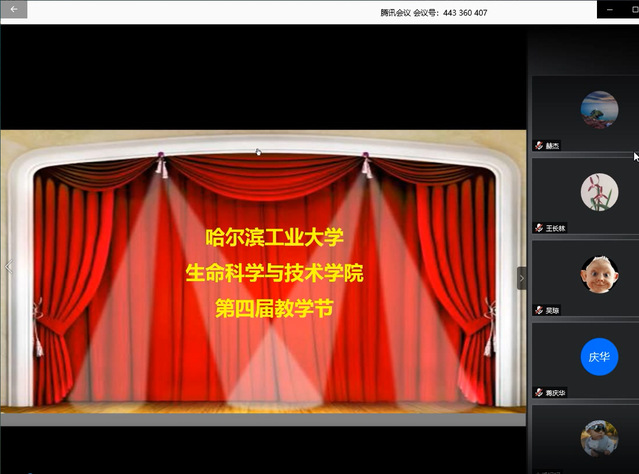
Task: Click the muted microphone icon beside 王长林
Action: pos(538,228)
